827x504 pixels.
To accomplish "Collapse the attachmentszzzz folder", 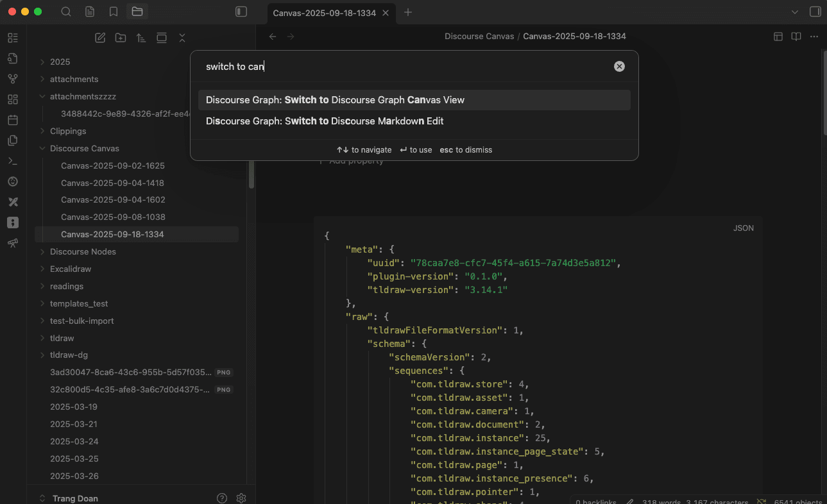I will (42, 96).
